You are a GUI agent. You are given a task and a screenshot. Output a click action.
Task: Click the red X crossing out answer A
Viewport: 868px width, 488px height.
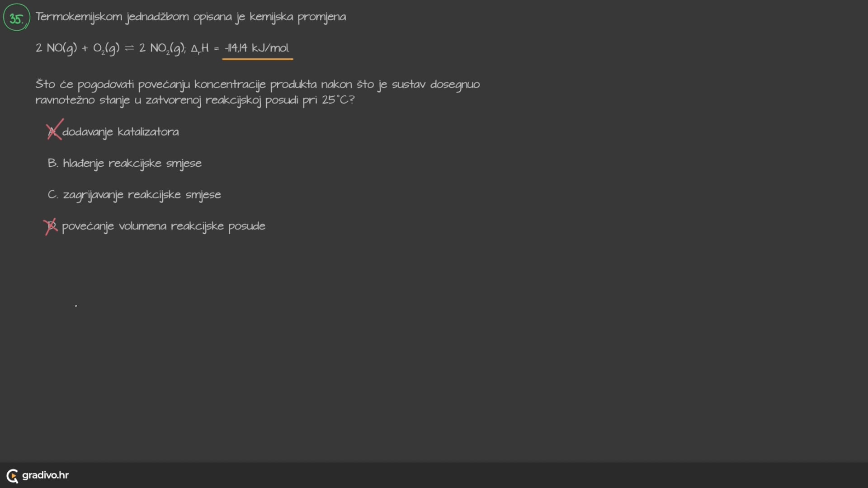pyautogui.click(x=54, y=131)
